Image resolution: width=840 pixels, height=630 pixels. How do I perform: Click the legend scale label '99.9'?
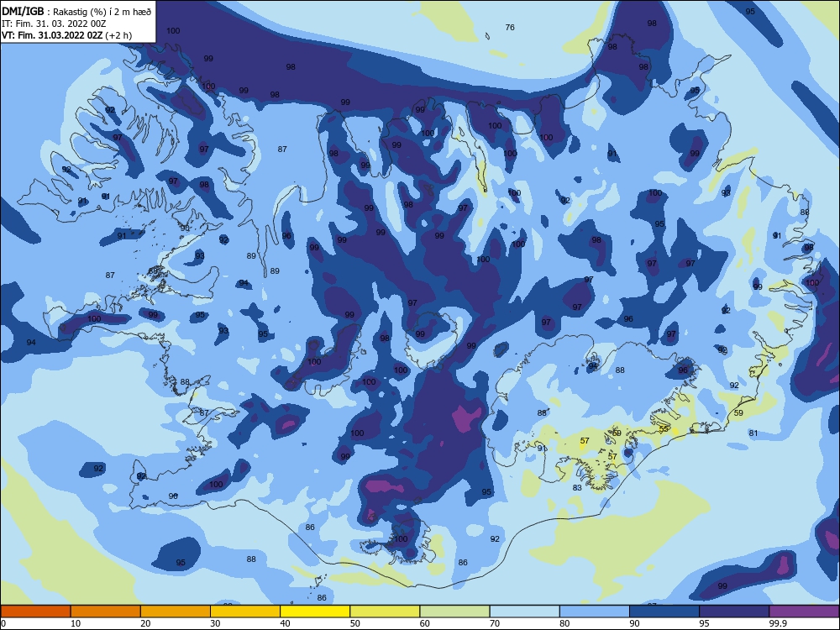click(778, 623)
